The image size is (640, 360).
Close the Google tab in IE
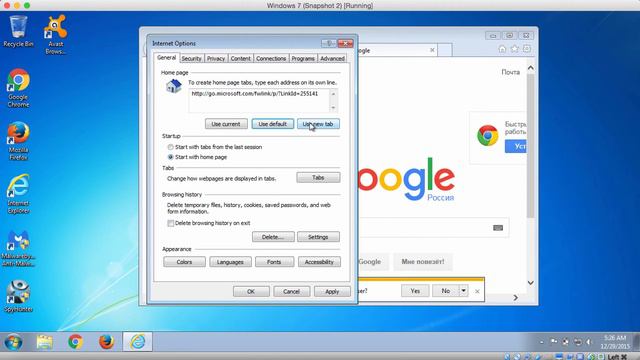[x=432, y=50]
